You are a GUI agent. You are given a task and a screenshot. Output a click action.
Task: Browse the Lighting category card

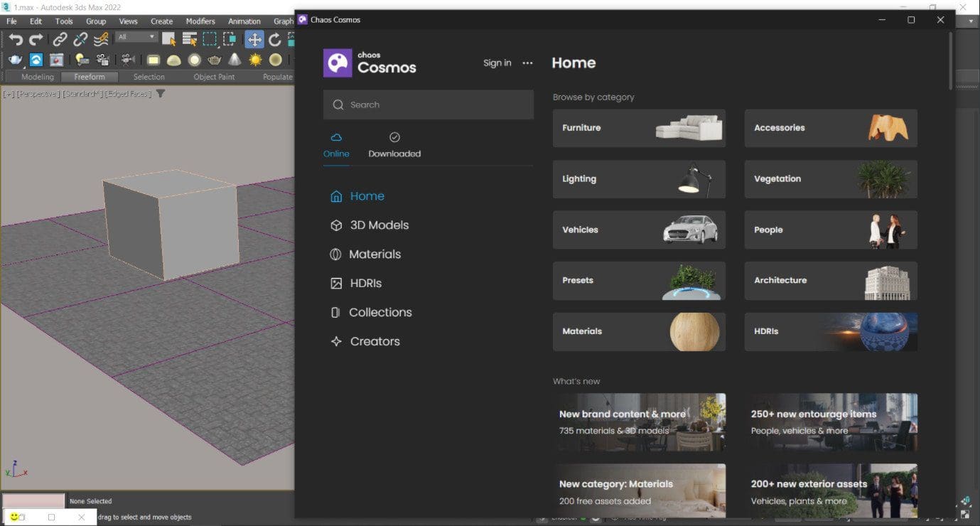(x=639, y=179)
